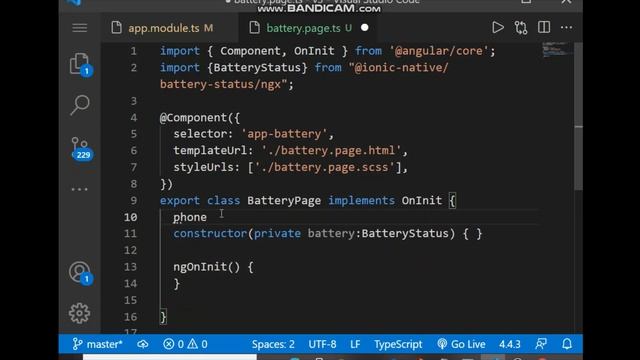Click the minimap code preview
Viewport: 640px width, 360px height.
557,49
